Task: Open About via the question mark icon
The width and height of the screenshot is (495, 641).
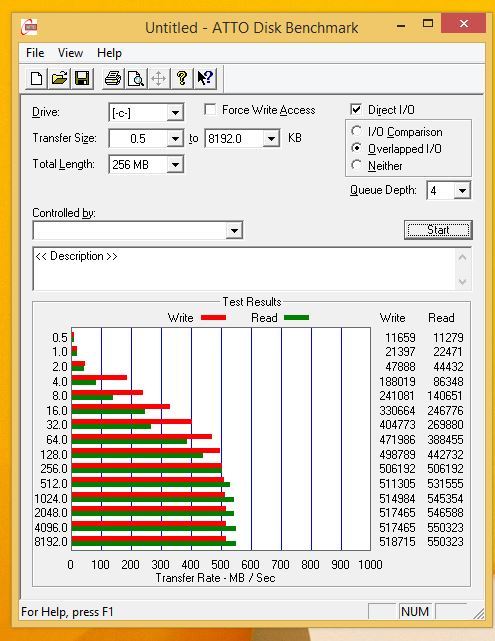Action: (182, 78)
